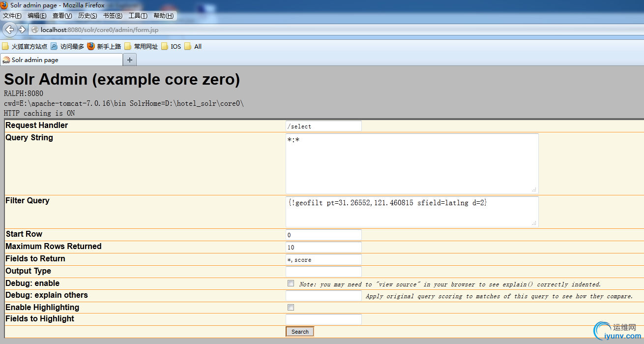Open the 常用网址 bookmark folder
644x344 pixels.
141,46
